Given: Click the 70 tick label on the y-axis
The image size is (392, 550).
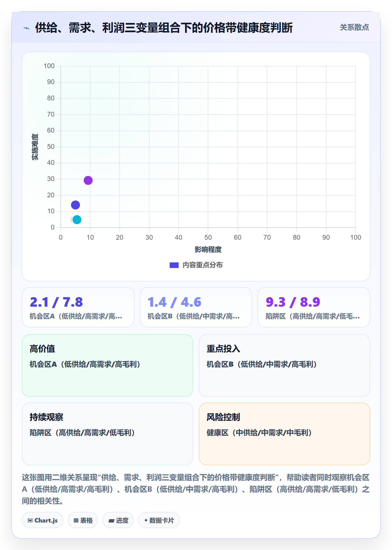Looking at the screenshot, I should 51,114.
